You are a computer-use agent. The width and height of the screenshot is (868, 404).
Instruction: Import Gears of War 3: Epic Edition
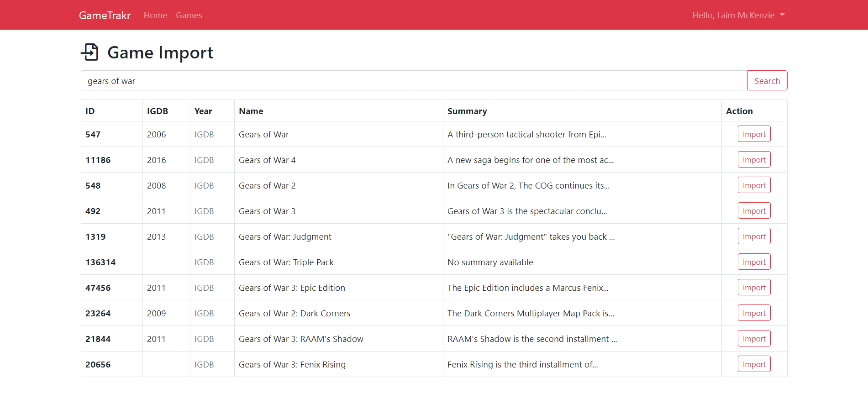pos(753,288)
